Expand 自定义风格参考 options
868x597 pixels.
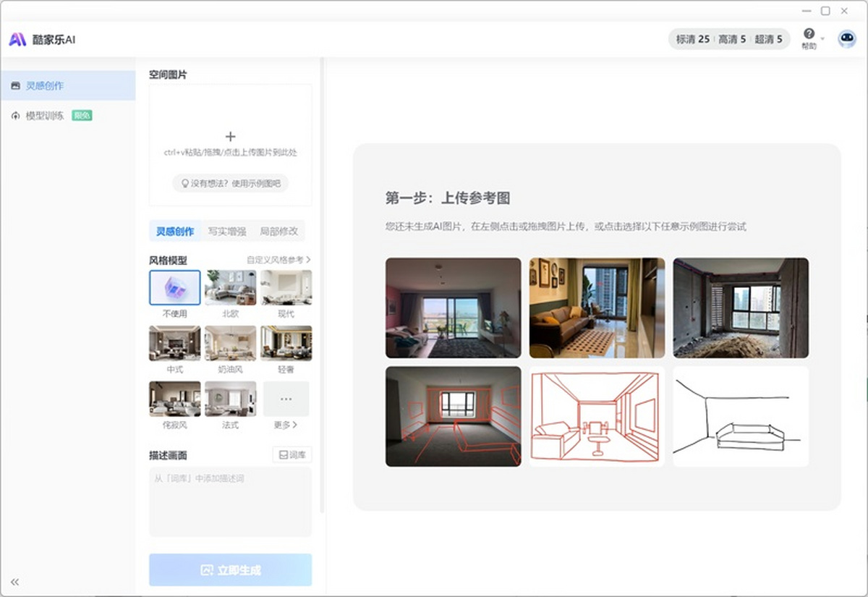coord(278,259)
